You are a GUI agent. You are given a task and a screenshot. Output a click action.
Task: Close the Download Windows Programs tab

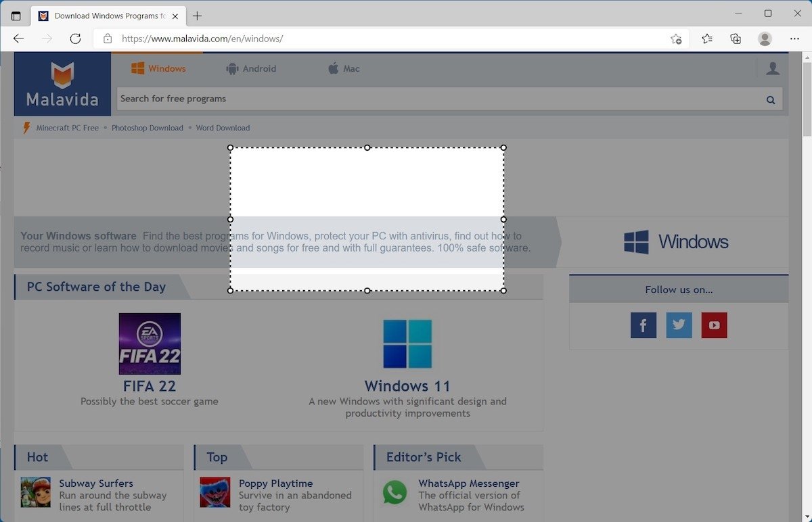point(177,16)
